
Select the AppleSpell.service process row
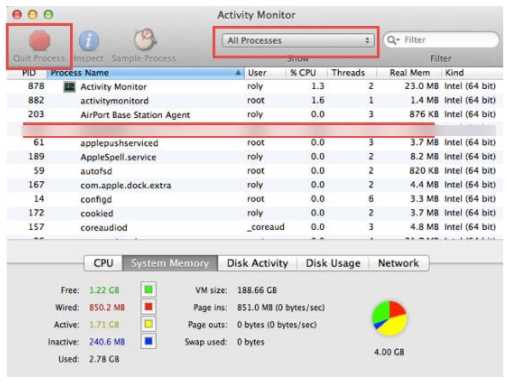point(255,157)
